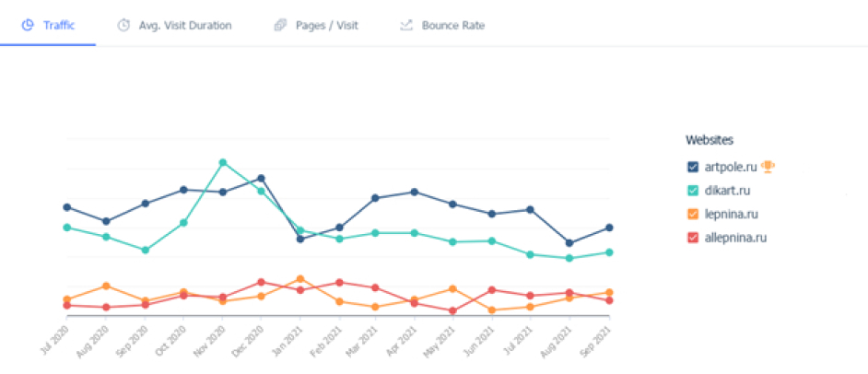Click the lepnina.ru data point at Jan 2021
The width and height of the screenshot is (868, 374).
click(300, 278)
